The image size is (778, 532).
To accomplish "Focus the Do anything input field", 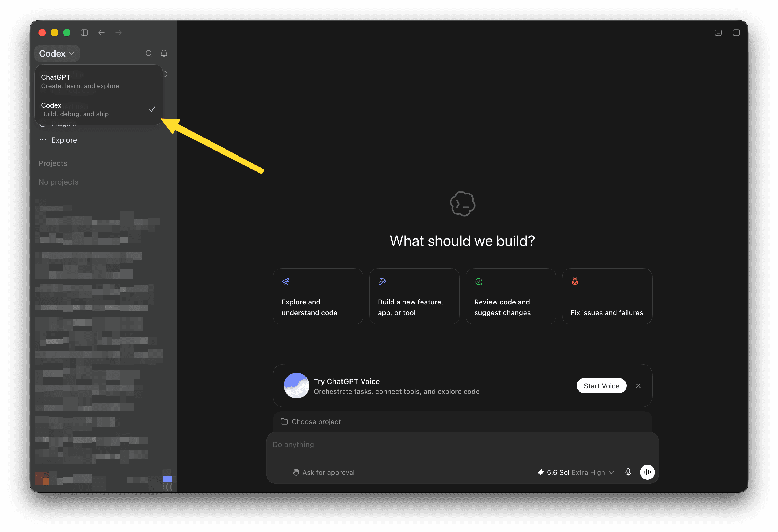I will [x=462, y=445].
